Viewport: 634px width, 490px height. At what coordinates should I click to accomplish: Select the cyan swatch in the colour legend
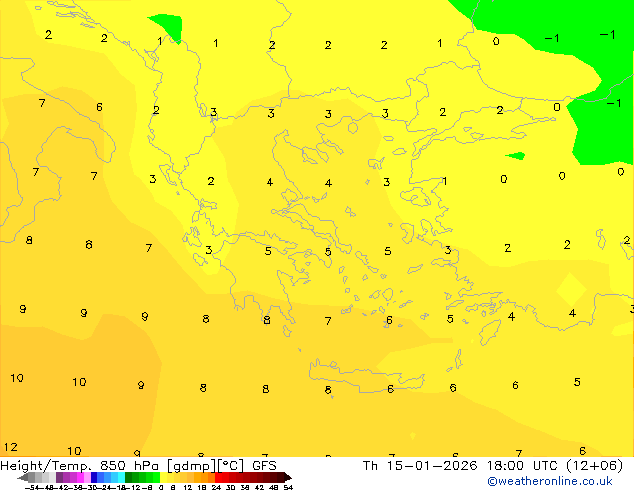tap(121, 477)
